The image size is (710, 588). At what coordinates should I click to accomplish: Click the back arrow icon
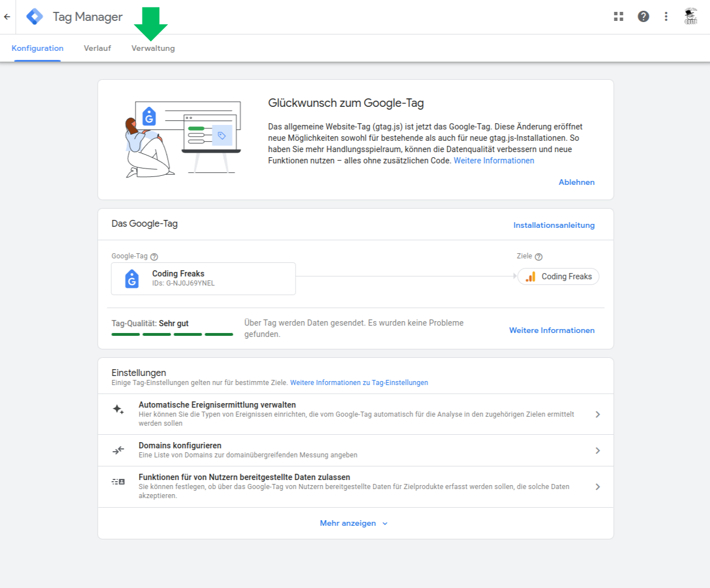(7, 17)
